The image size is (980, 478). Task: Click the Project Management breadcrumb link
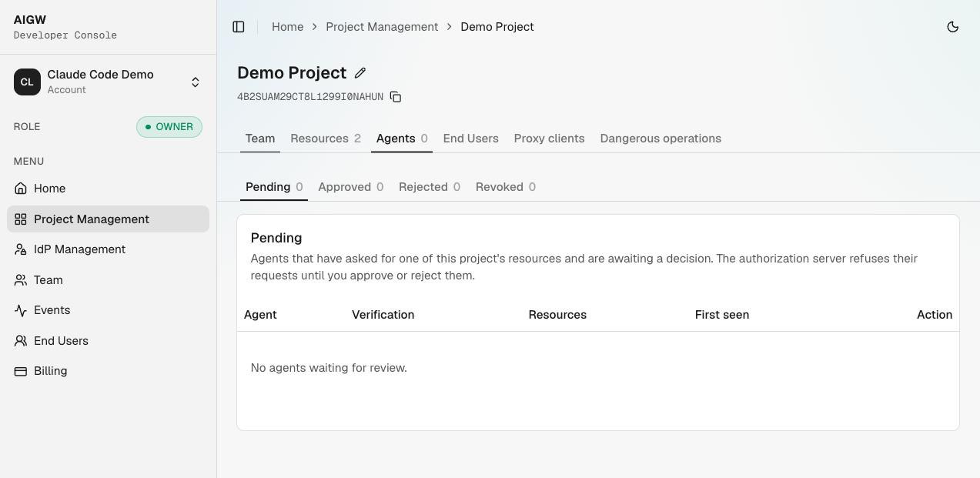click(382, 27)
